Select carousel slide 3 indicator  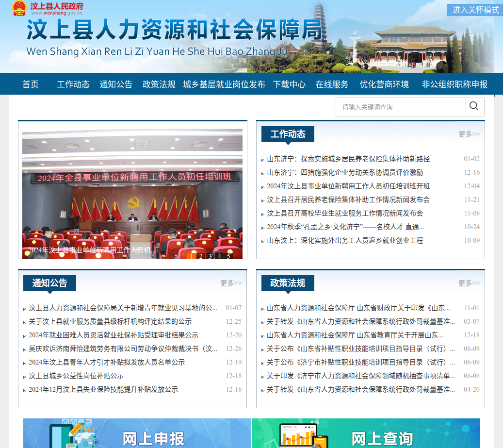coord(210,256)
